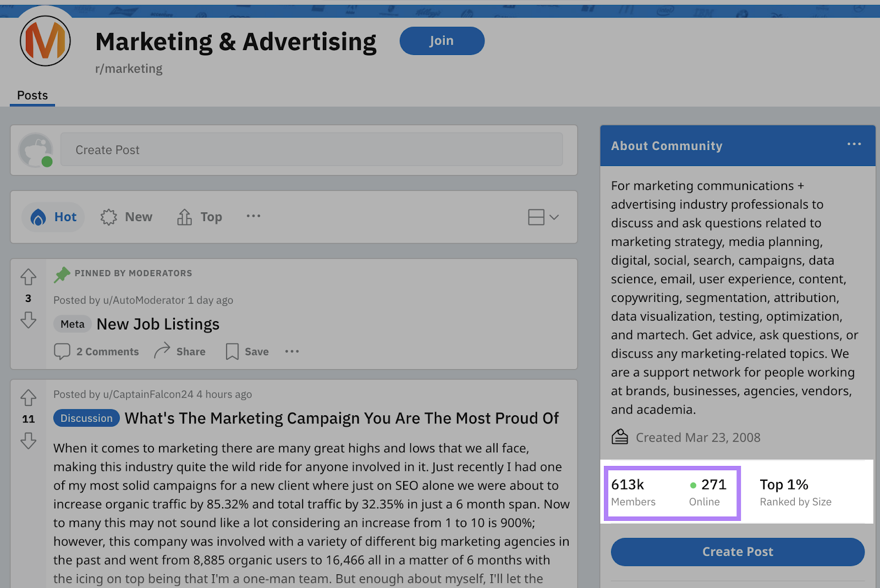This screenshot has width=880, height=588.
Task: Open comments on New Job Listings post
Action: click(x=97, y=351)
